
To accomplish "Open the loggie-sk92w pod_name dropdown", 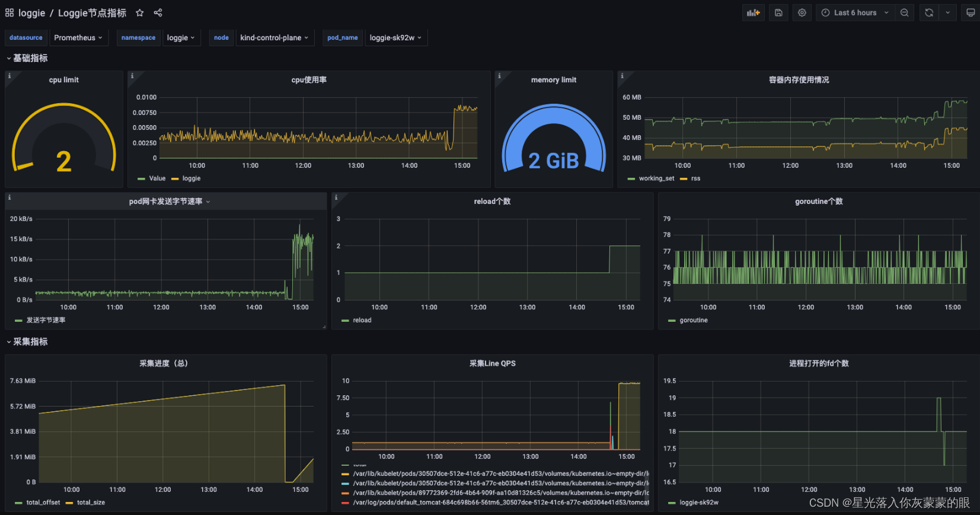I will pyautogui.click(x=396, y=37).
